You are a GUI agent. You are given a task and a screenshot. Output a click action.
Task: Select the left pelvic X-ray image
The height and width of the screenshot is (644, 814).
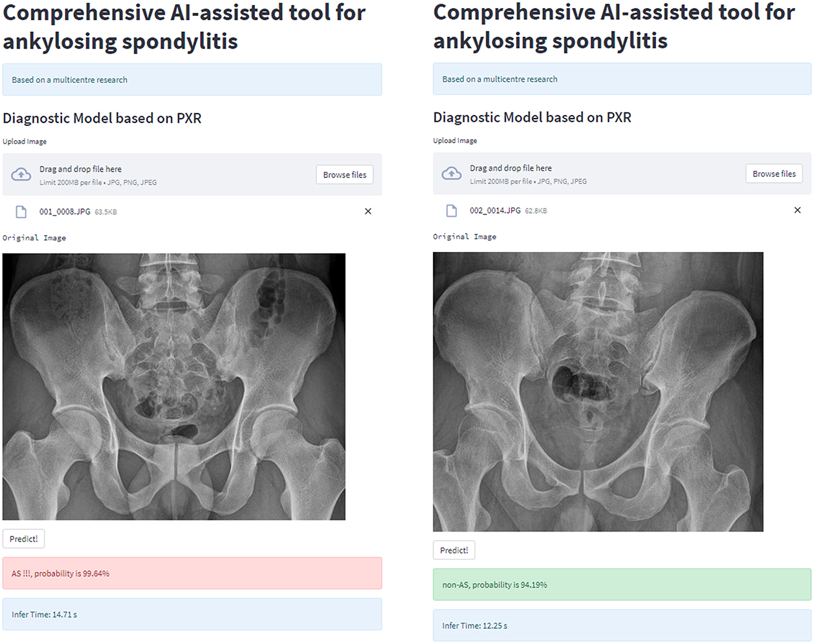pyautogui.click(x=174, y=387)
